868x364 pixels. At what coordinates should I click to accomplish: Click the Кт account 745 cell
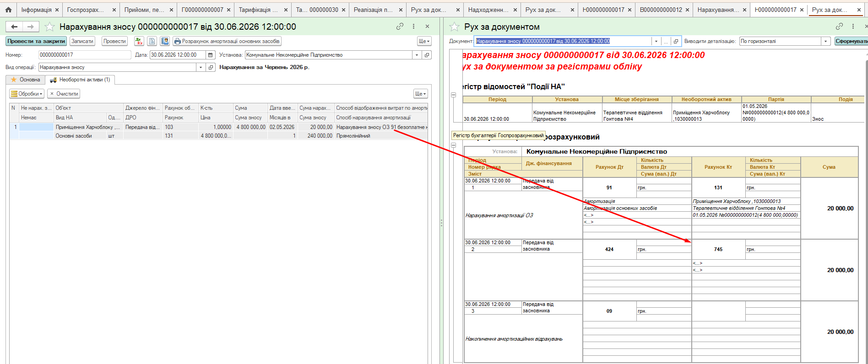[718, 249]
